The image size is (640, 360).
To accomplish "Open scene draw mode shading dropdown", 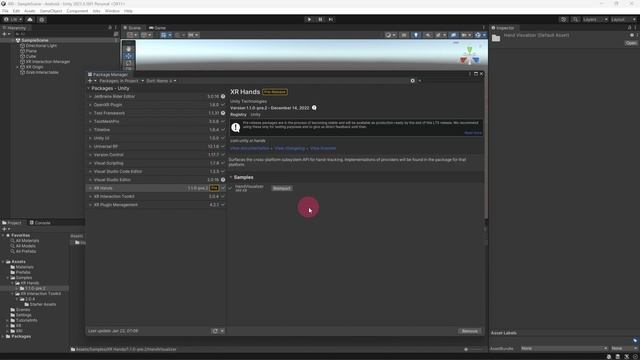I will 390,35.
